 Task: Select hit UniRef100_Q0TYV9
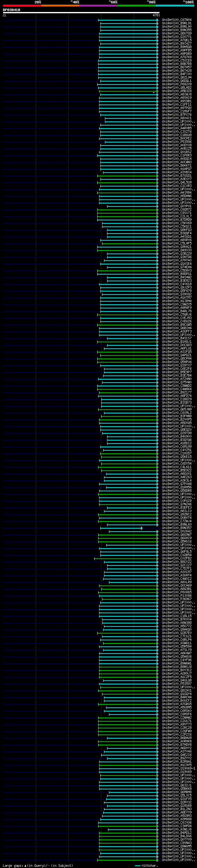point(177,840)
